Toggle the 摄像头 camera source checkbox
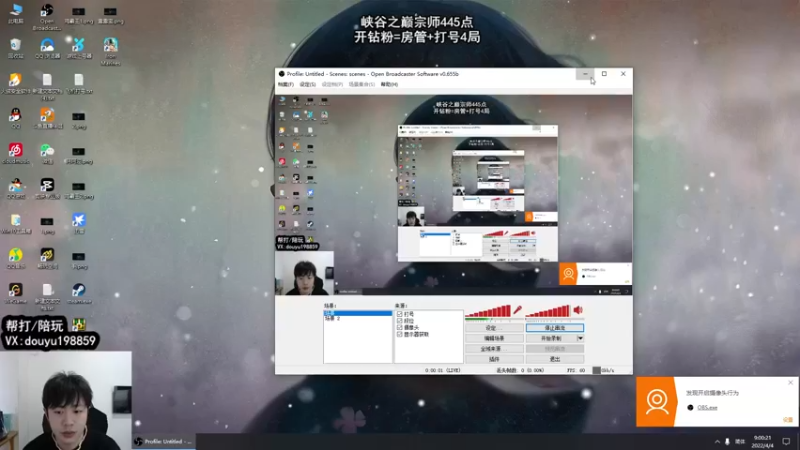Image resolution: width=800 pixels, height=450 pixels. pyautogui.click(x=399, y=328)
